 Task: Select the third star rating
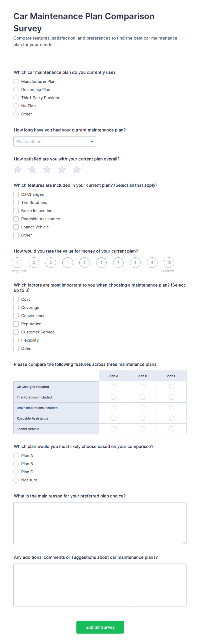47,169
